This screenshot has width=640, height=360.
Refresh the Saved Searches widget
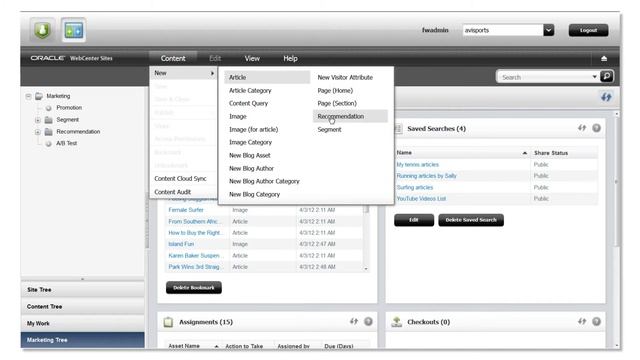coord(582,128)
